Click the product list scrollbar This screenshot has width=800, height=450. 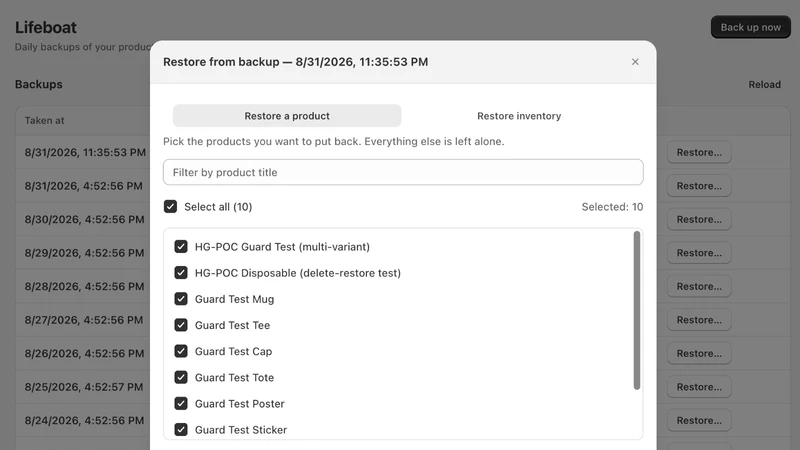tap(636, 310)
